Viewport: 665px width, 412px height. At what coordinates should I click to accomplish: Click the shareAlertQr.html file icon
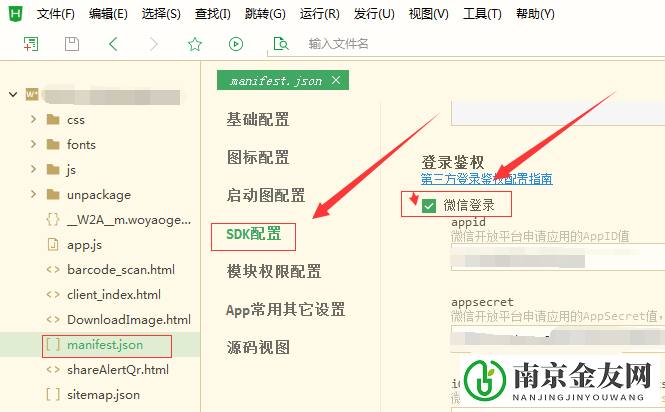point(53,370)
